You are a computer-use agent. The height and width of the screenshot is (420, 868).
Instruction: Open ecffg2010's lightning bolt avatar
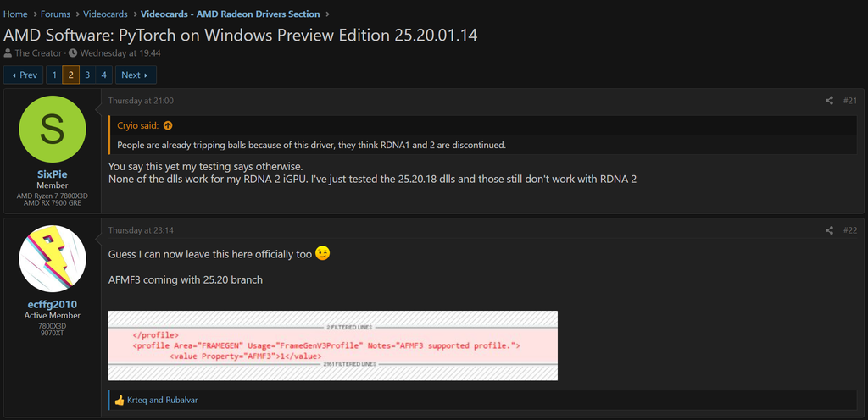[x=53, y=258]
